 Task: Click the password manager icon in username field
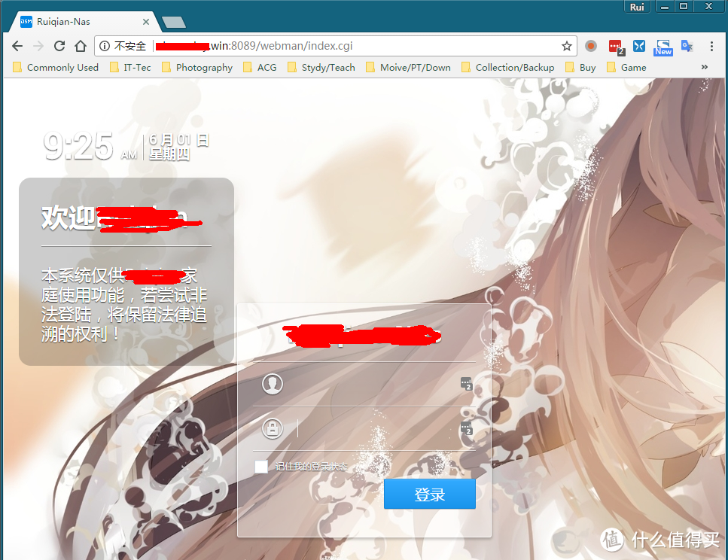point(466,384)
